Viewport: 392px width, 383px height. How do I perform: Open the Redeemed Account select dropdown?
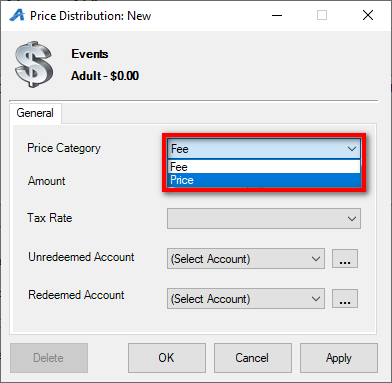point(246,299)
